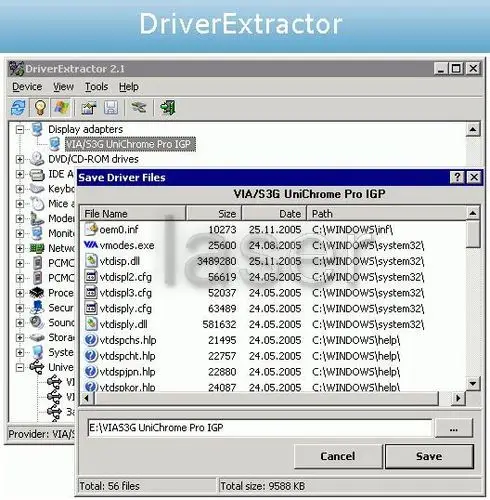Open the Tools menu

click(96, 87)
